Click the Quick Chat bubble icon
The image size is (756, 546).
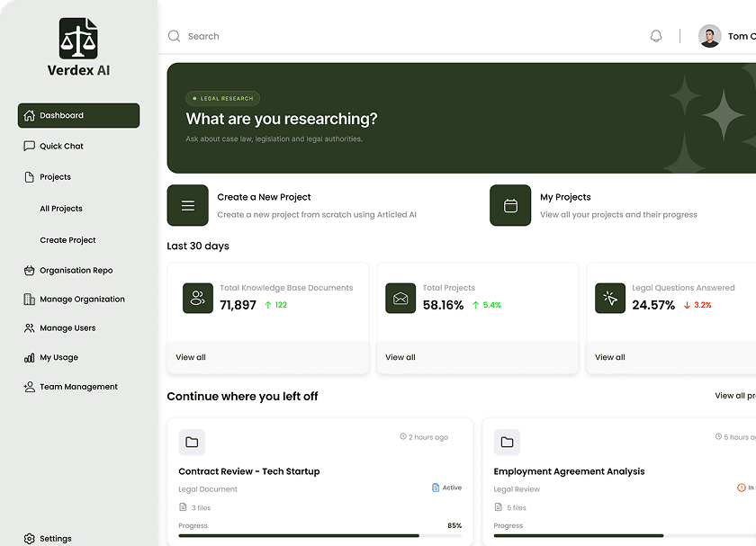30,146
